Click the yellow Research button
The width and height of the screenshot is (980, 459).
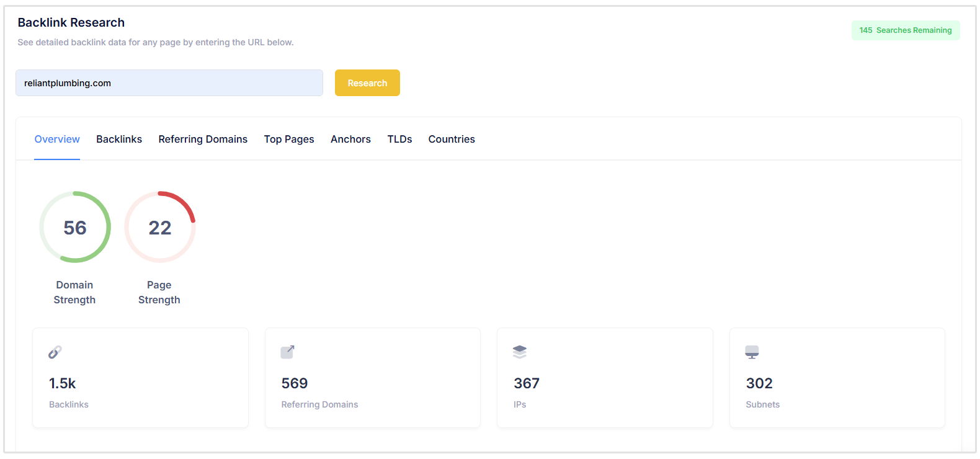(x=367, y=83)
